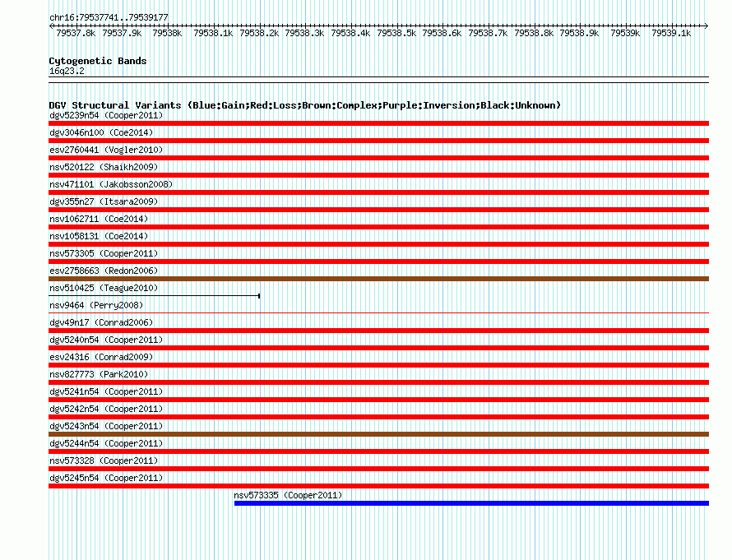Click the 79538k ruler tick label
This screenshot has height=560, width=732.
167,33
